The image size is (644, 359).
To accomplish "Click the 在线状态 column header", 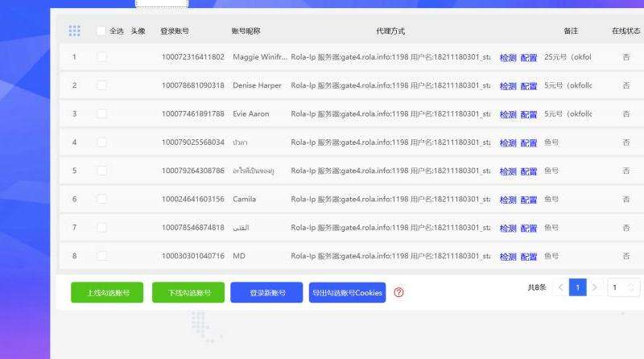I will (x=626, y=31).
